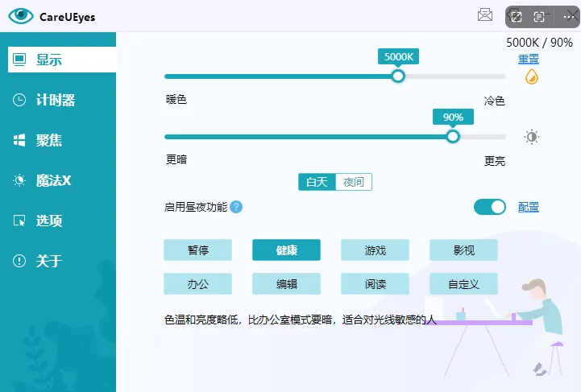Select the 白天 day tab
The image size is (581, 392).
click(x=317, y=182)
